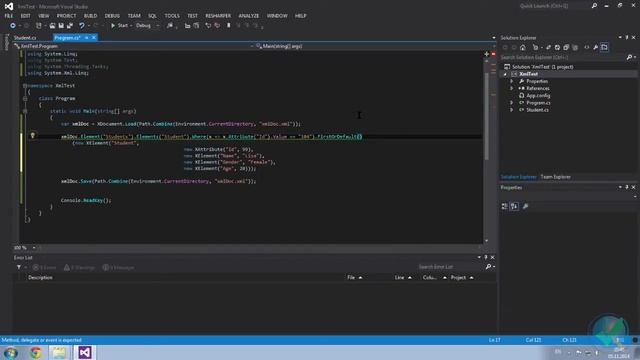Switch to the Solution Explorer bottom tab

[x=518, y=177]
